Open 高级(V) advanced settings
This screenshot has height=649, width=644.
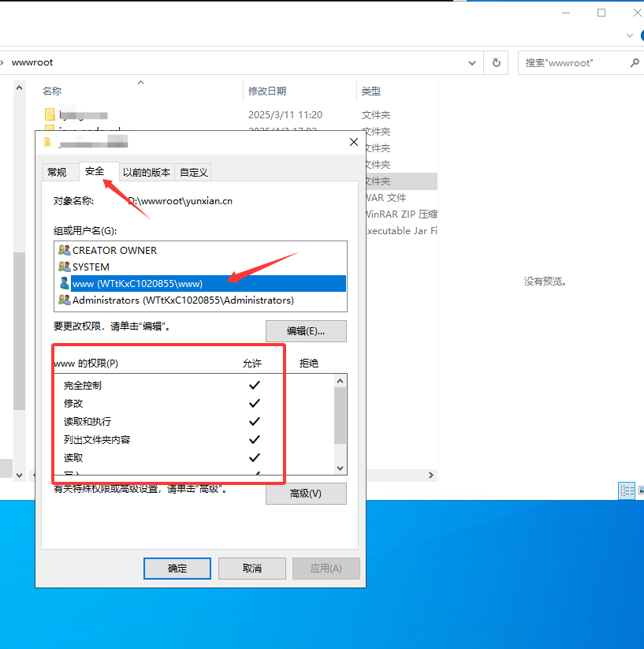click(306, 494)
